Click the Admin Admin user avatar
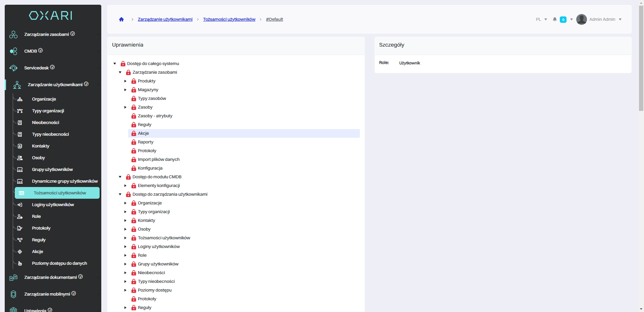644x312 pixels. coord(581,19)
